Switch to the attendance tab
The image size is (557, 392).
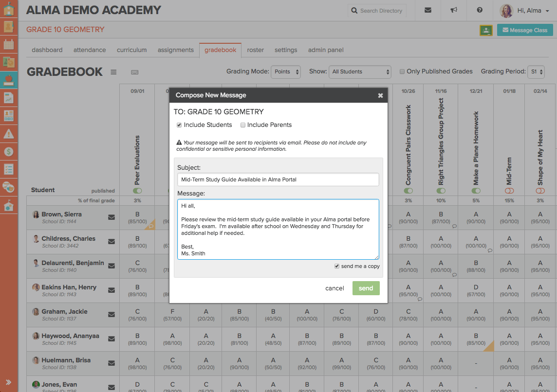(90, 50)
